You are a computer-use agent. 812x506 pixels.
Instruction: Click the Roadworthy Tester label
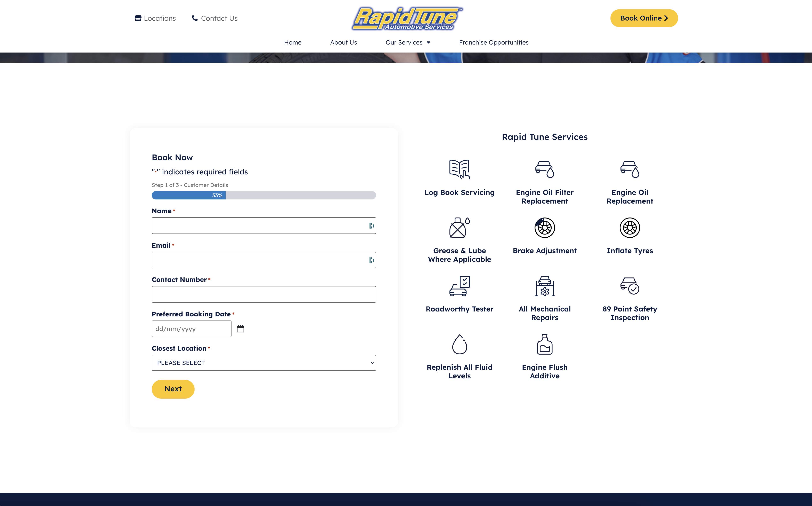pos(460,309)
